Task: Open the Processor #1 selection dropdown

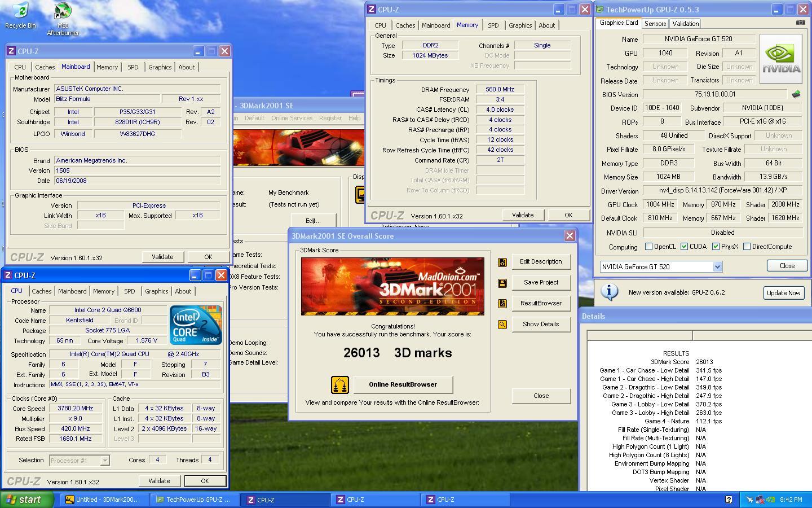Action: point(105,461)
